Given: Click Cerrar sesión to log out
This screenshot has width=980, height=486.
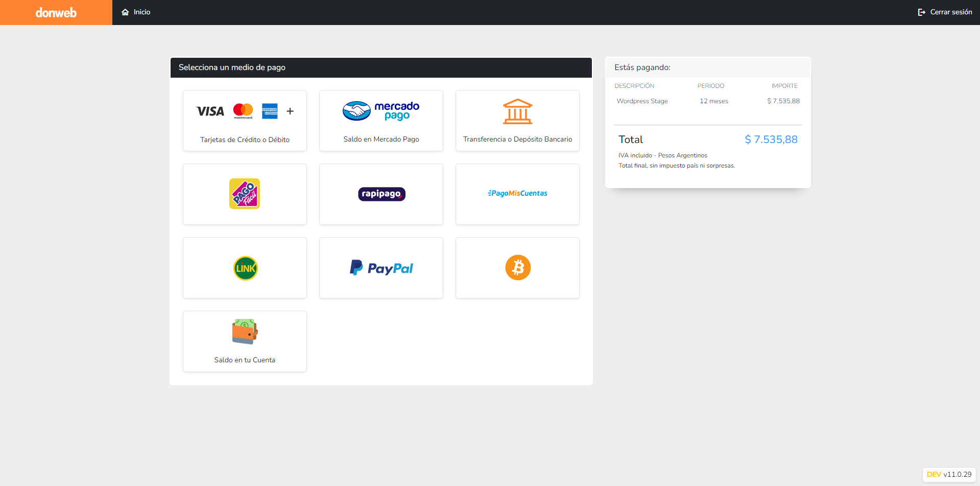Looking at the screenshot, I should [945, 12].
